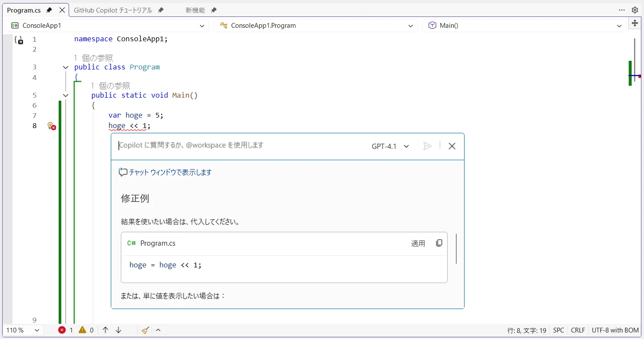Screen dimensions: 644x339
Task: Open editor settings gear icon
Action: 634,10
